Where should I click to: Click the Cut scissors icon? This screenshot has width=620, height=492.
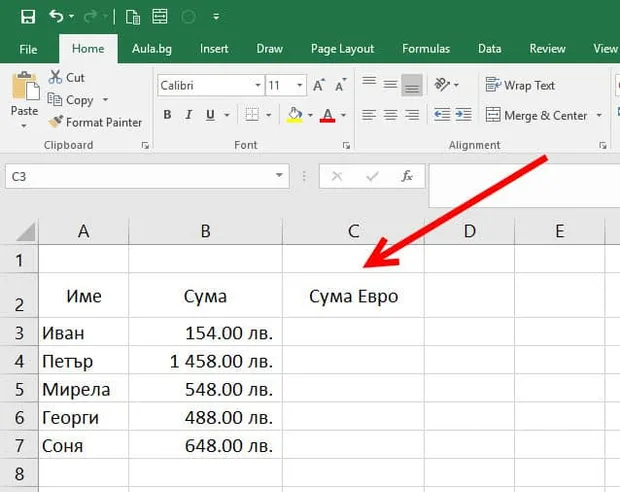(55, 77)
